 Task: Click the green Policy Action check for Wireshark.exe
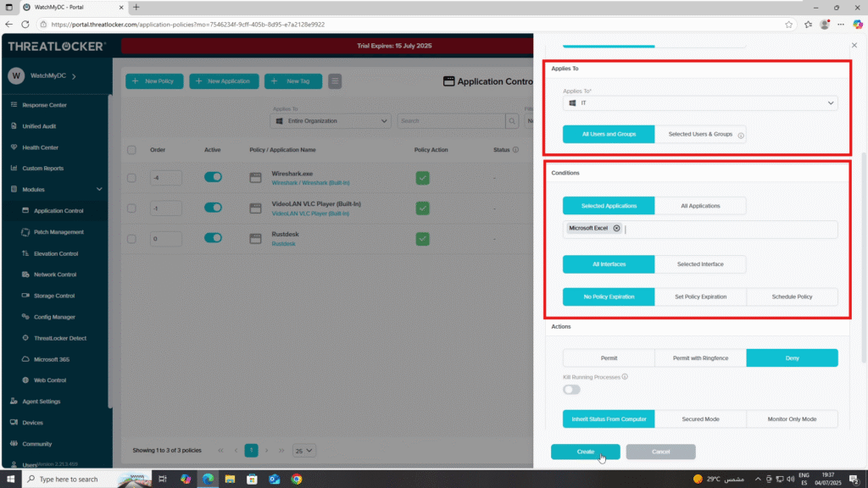(x=422, y=178)
